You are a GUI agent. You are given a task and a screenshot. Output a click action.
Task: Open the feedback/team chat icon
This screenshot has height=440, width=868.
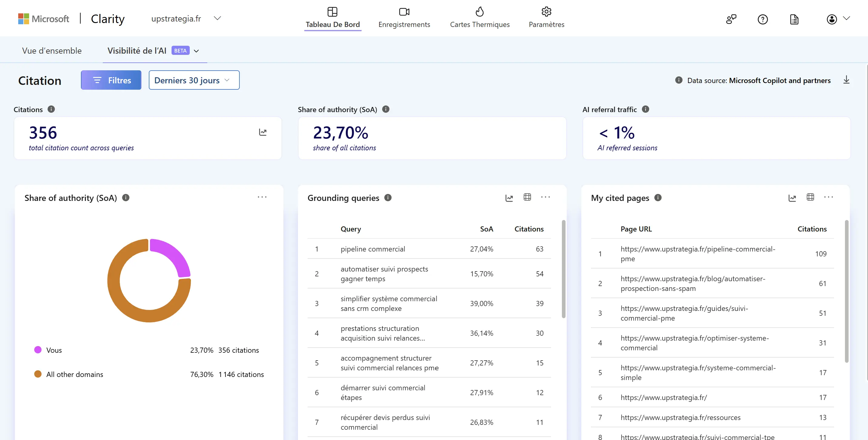click(x=731, y=19)
